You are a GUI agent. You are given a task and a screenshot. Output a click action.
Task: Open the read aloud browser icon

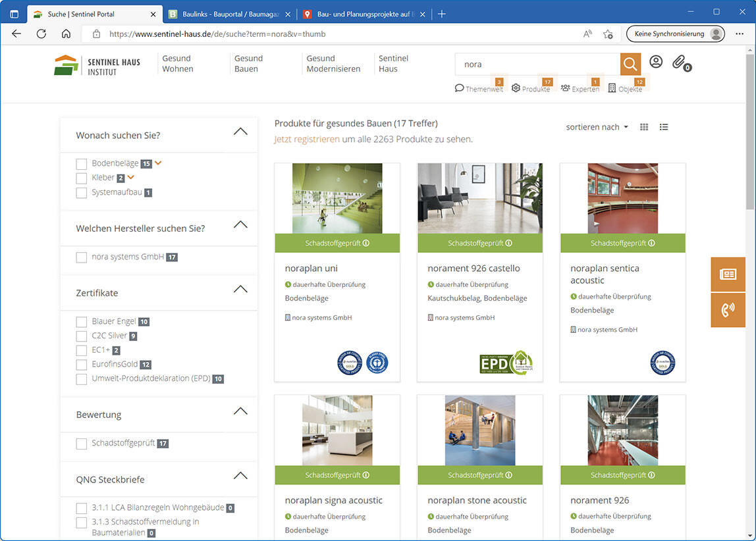click(587, 34)
